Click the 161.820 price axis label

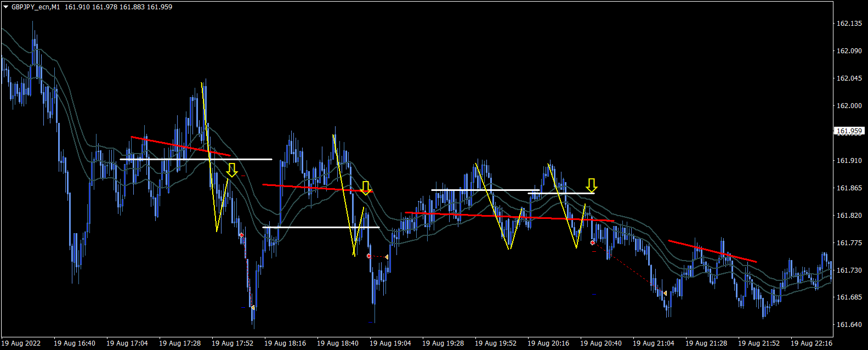point(849,216)
